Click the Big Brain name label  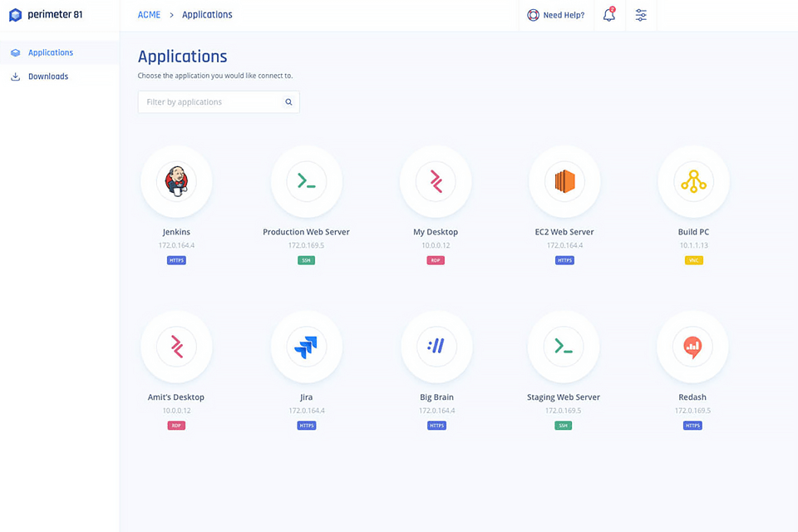coord(436,397)
